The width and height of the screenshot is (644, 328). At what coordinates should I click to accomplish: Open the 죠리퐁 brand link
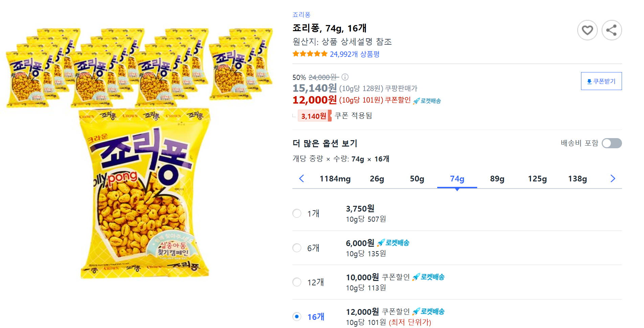[301, 14]
